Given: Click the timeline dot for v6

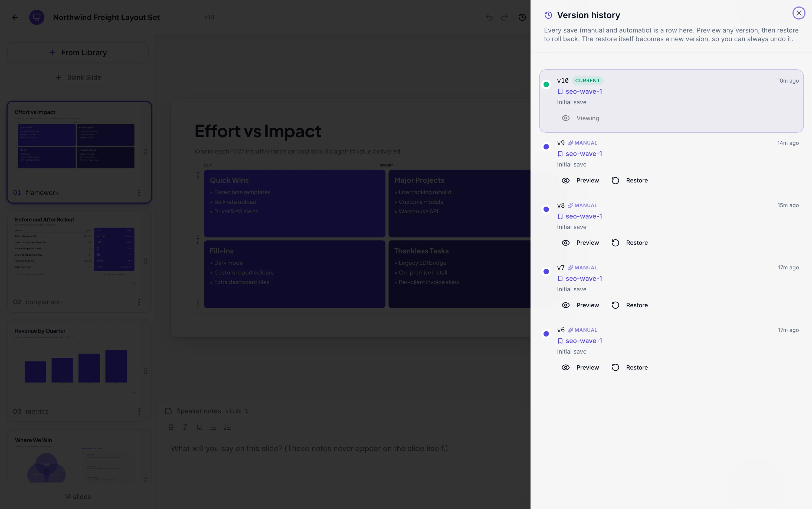Looking at the screenshot, I should click(546, 334).
